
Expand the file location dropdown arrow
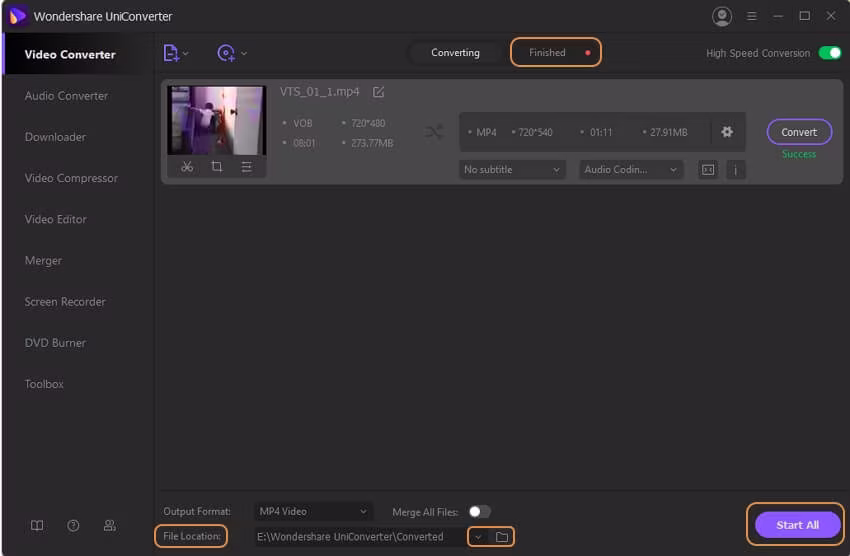tap(478, 537)
